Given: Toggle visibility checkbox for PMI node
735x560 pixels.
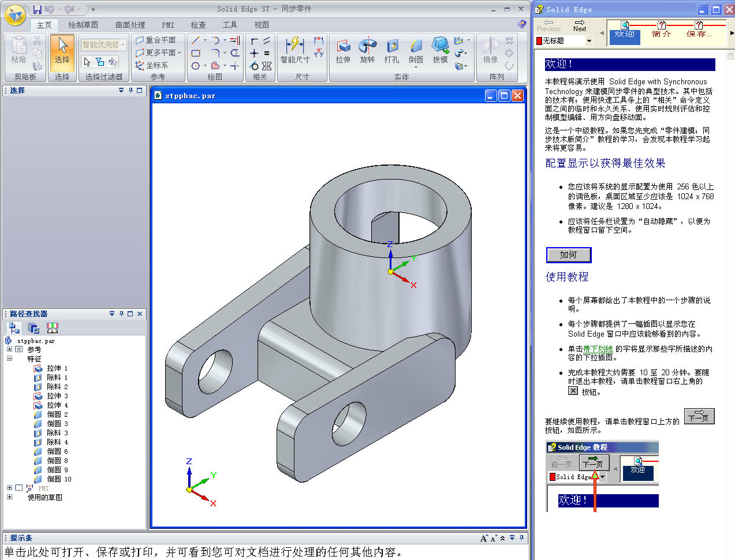Looking at the screenshot, I should pos(18,488).
